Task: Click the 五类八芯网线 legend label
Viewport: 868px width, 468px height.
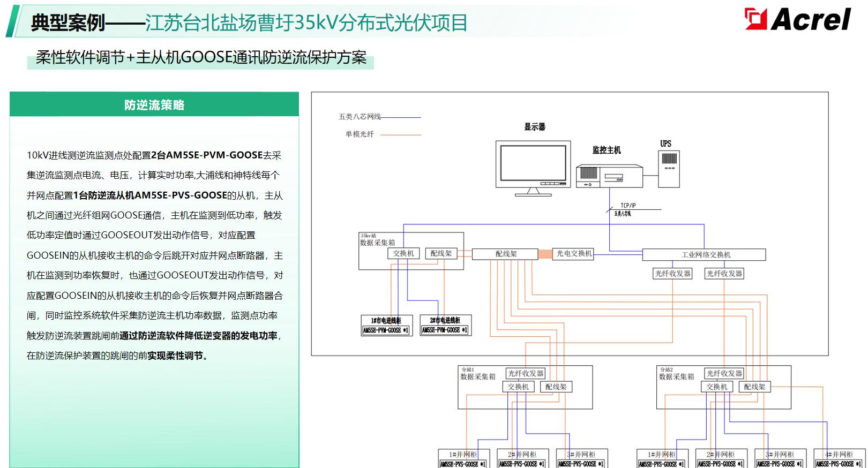Action: click(x=360, y=117)
